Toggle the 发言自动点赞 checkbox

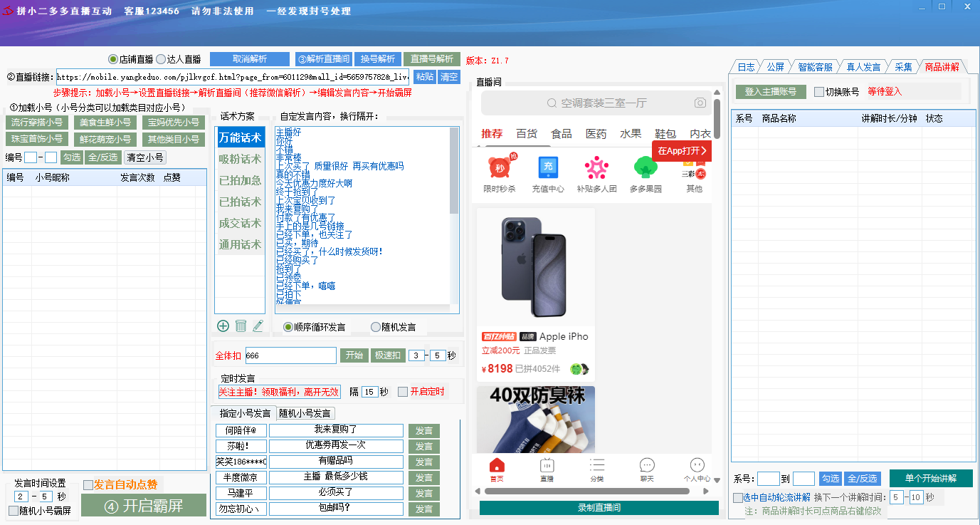point(88,485)
